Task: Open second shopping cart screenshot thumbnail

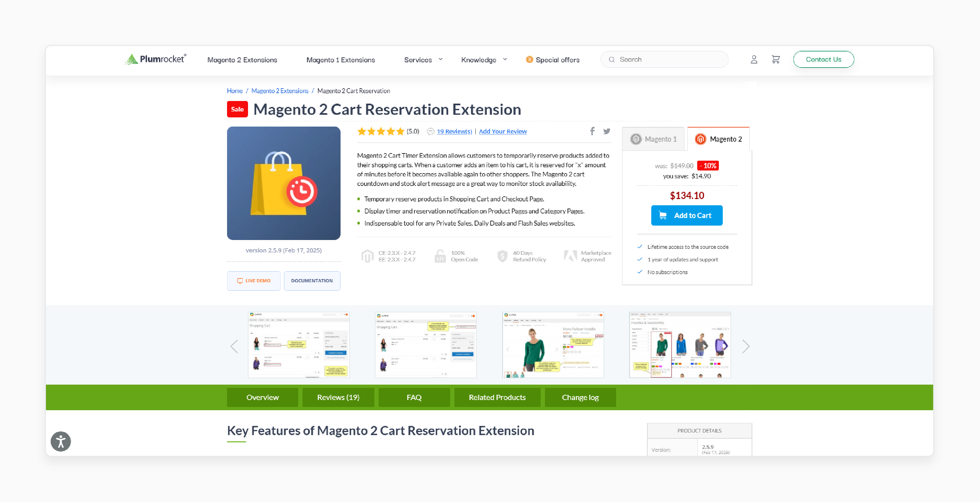Action: pos(426,345)
